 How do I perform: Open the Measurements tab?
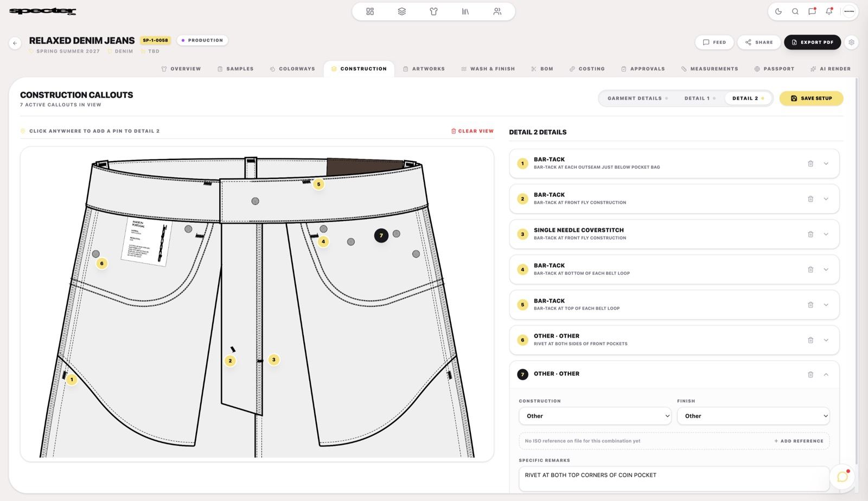pos(710,69)
